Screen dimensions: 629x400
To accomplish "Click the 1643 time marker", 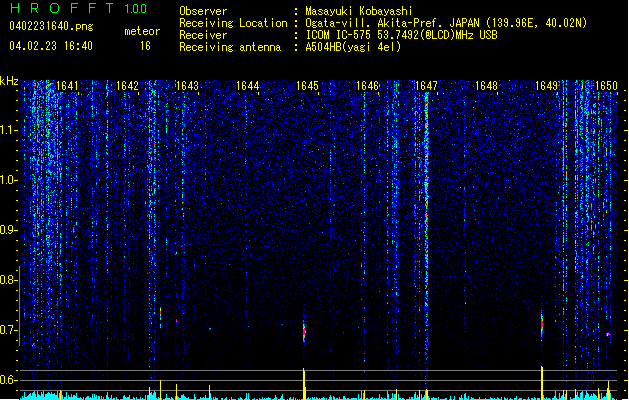I will [x=187, y=86].
